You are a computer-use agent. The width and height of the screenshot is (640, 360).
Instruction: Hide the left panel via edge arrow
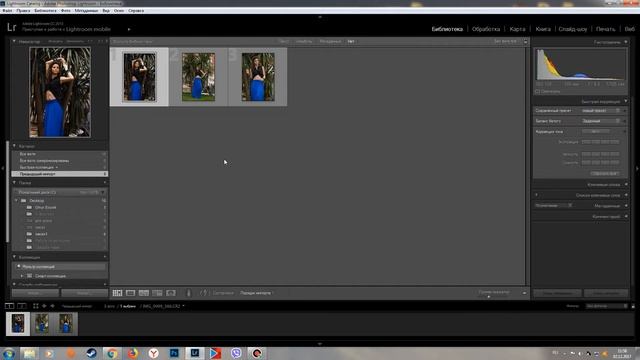click(x=2, y=168)
